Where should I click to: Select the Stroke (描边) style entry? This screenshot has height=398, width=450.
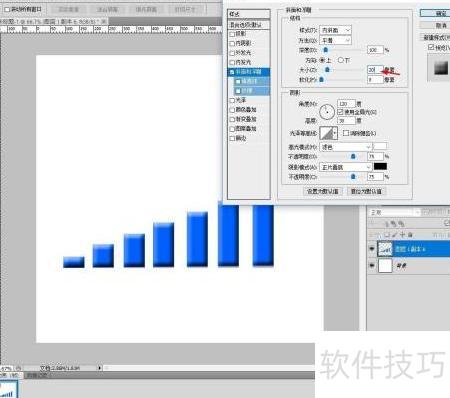(x=249, y=138)
